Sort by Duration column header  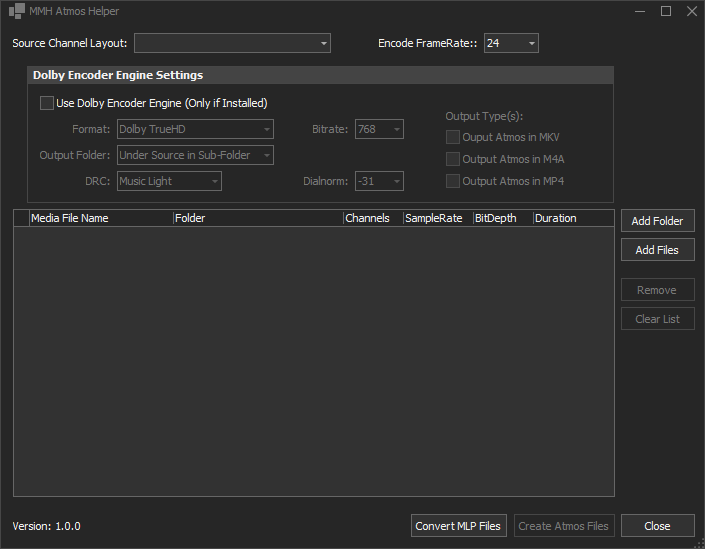point(573,218)
